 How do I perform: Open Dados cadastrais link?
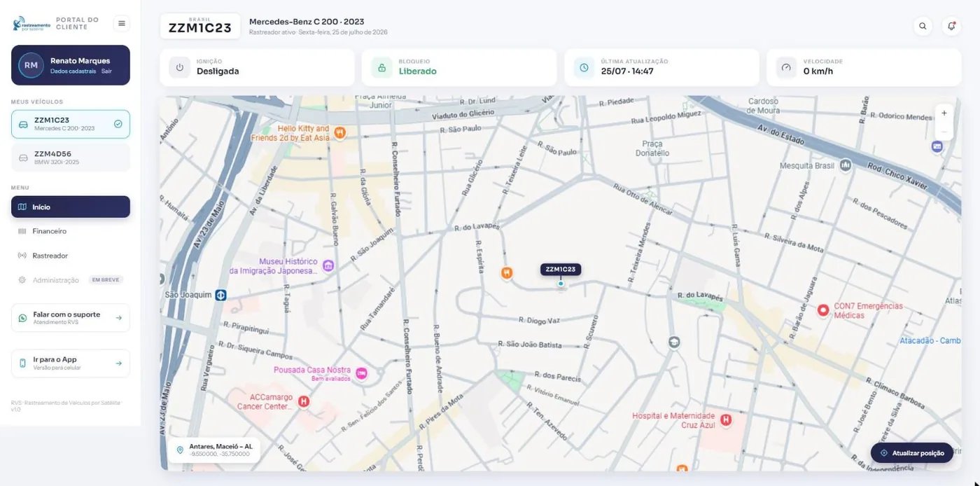[73, 71]
